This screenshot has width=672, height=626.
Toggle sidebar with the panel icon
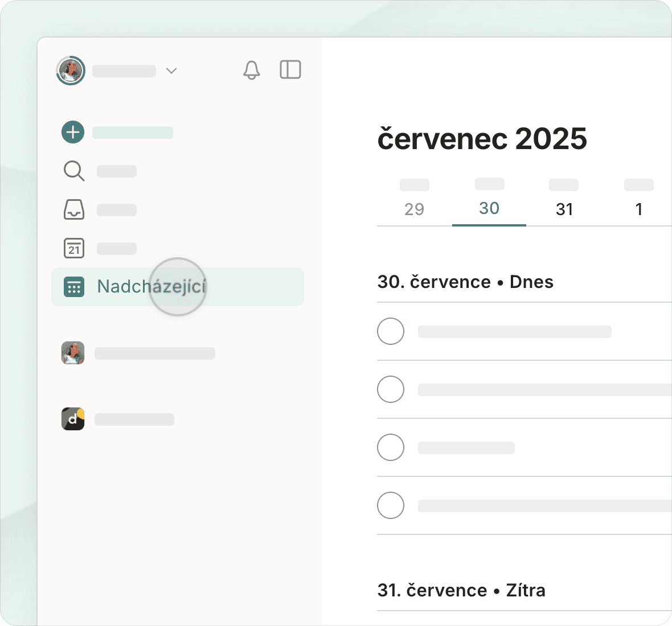tap(290, 70)
